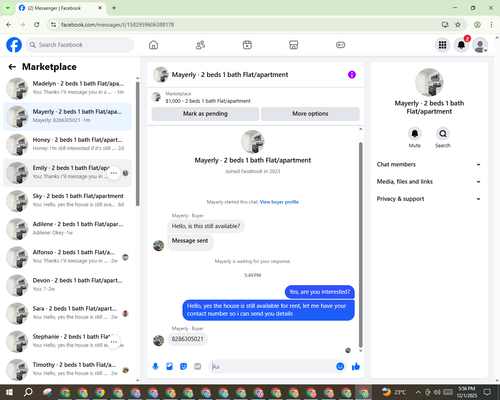
Task: Choose a sticker icon in composer
Action: pyautogui.click(x=183, y=367)
